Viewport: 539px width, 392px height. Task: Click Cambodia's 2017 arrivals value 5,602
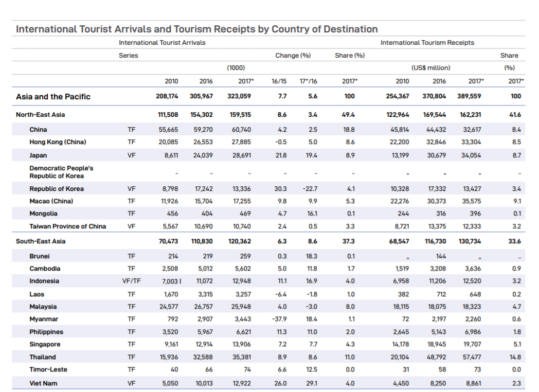point(243,269)
